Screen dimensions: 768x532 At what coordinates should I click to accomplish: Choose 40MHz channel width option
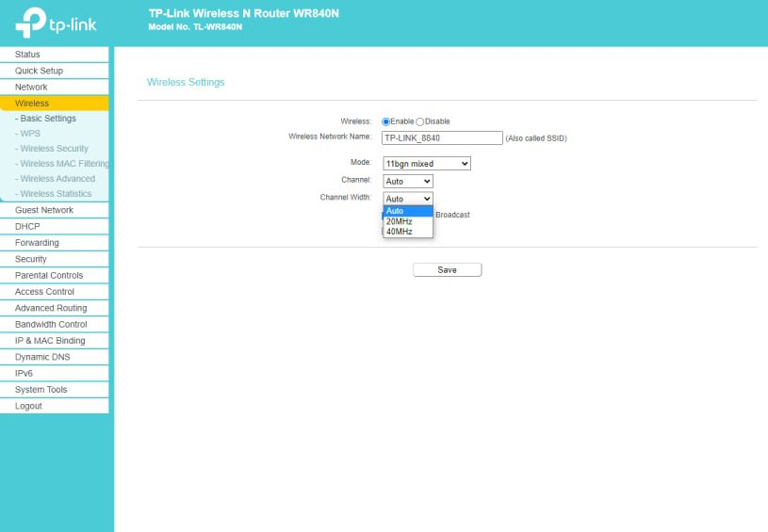(408, 232)
